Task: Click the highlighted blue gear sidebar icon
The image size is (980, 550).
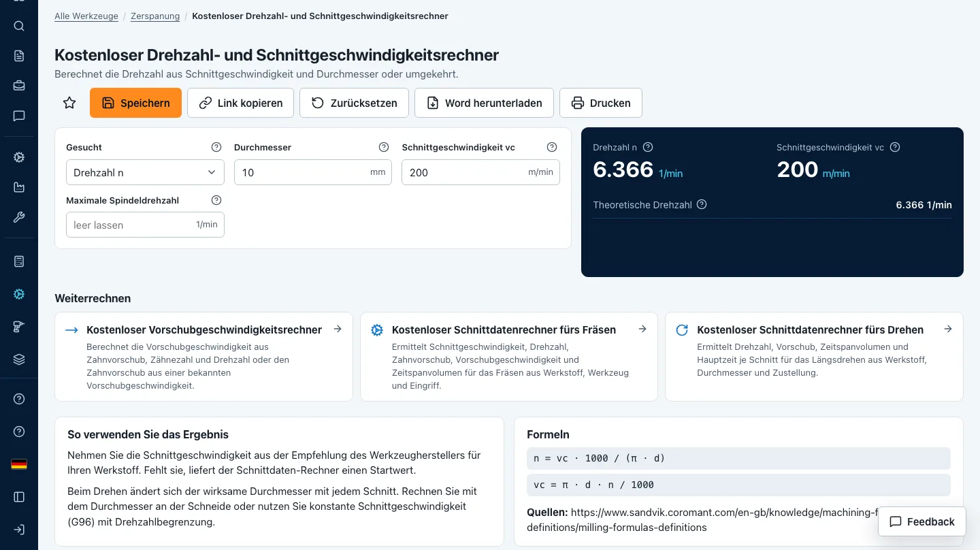Action: (19, 294)
